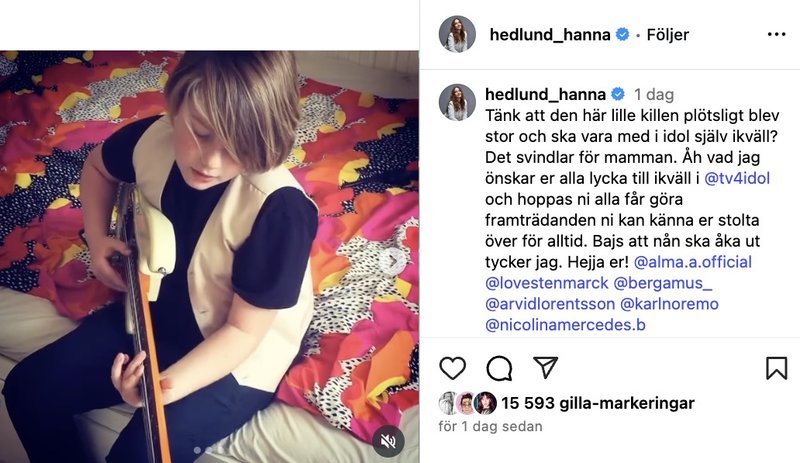Visit the @bergamus_ profile link
The image size is (800, 463).
663,283
